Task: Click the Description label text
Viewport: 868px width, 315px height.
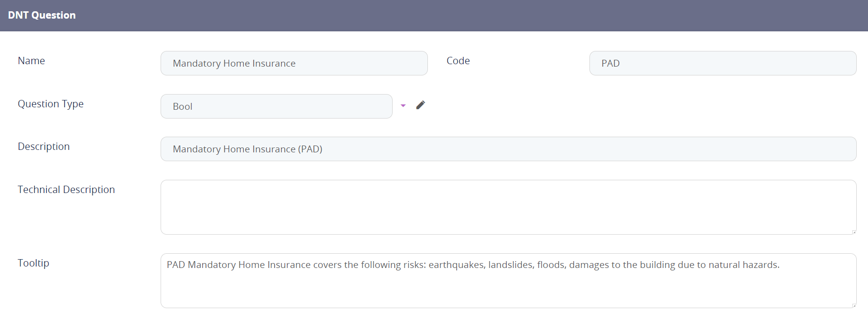Action: pyautogui.click(x=44, y=146)
